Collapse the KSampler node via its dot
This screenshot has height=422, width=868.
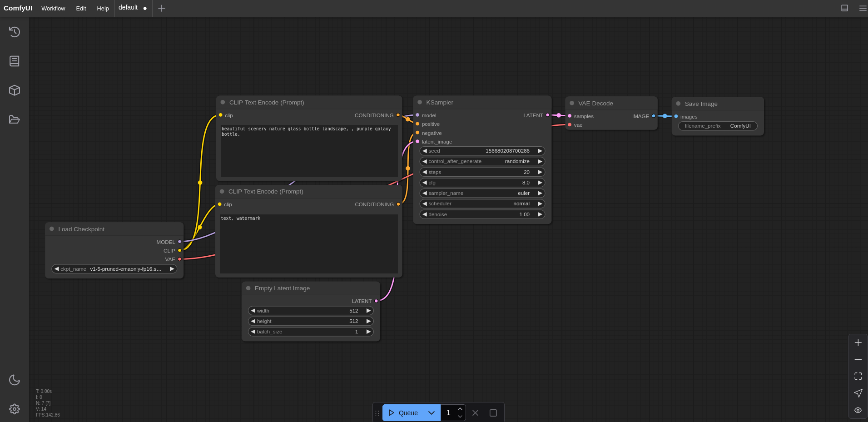coord(420,102)
